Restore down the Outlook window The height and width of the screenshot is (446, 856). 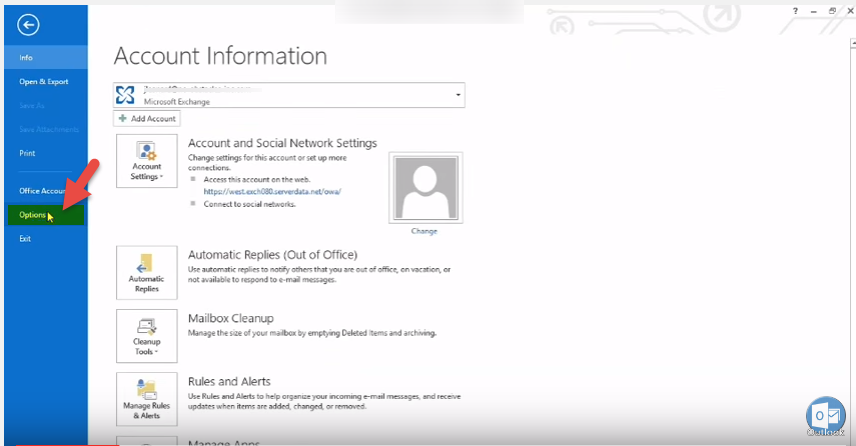(832, 11)
